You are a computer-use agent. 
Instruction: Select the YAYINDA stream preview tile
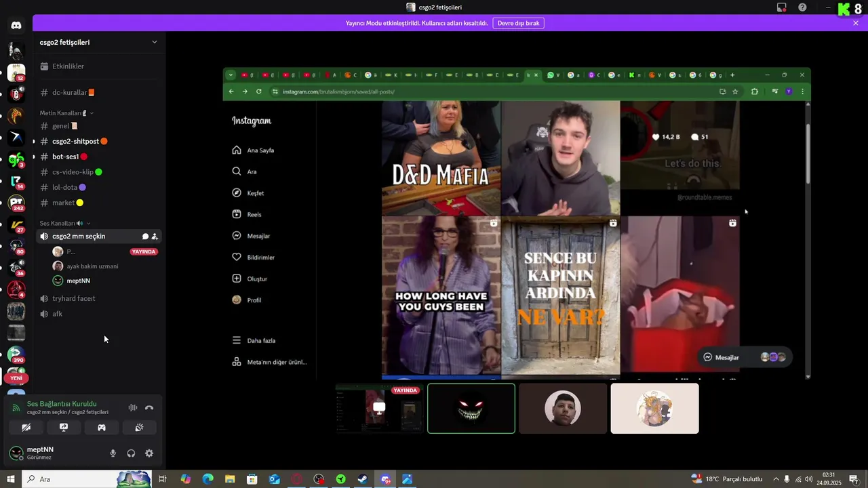pyautogui.click(x=379, y=408)
